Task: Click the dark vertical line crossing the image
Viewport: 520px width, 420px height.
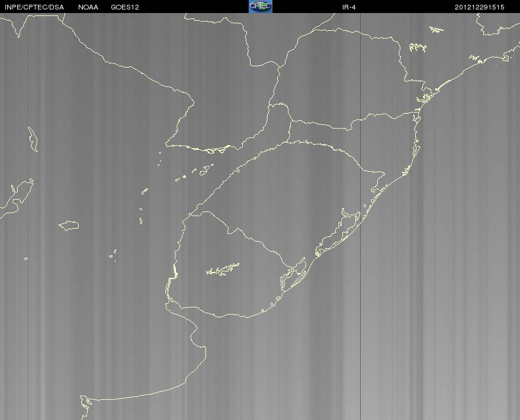Action: (x=361, y=216)
